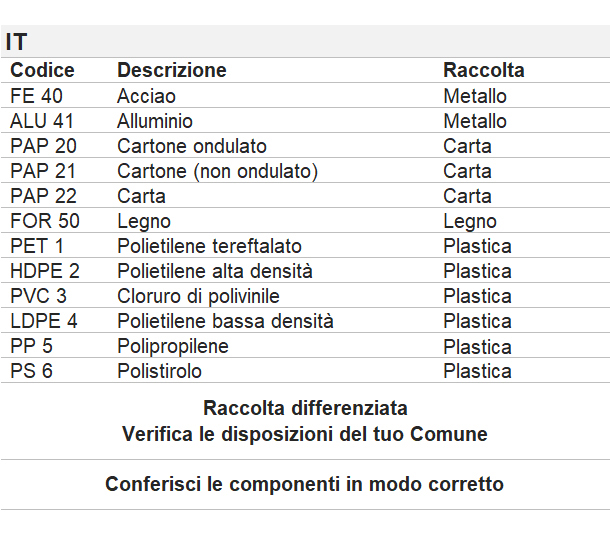Click the Raccolta differenziata heading
This screenshot has width=610, height=536.
point(305,408)
